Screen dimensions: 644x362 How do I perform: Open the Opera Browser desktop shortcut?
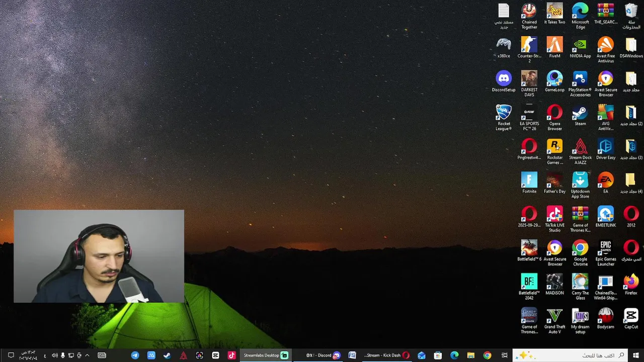click(x=554, y=118)
